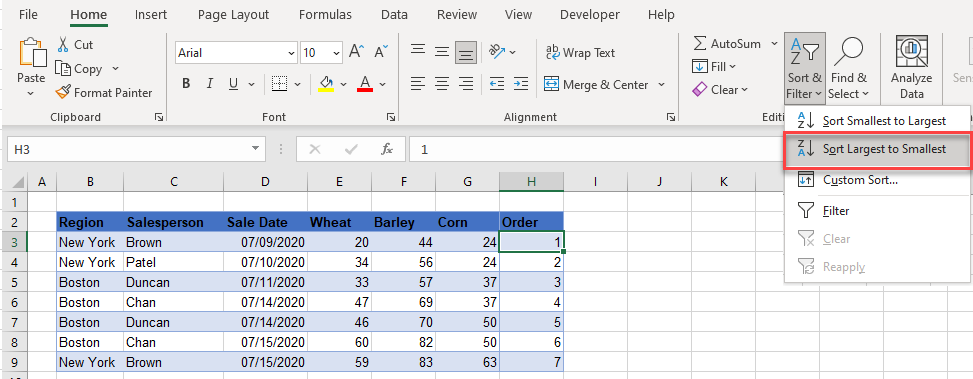Switch to the Formulas tab
The width and height of the screenshot is (973, 379).
325,15
